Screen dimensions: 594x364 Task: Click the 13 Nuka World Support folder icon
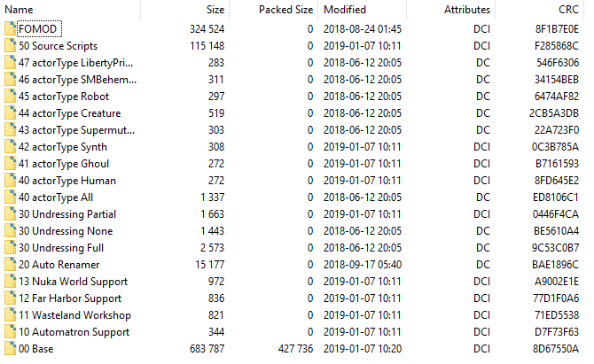11,282
